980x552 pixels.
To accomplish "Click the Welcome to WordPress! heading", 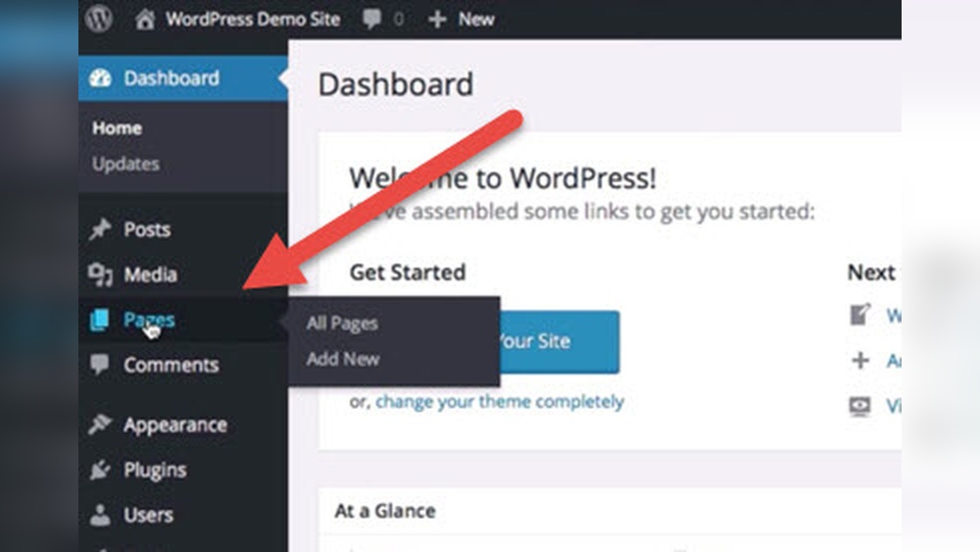I will (x=503, y=178).
